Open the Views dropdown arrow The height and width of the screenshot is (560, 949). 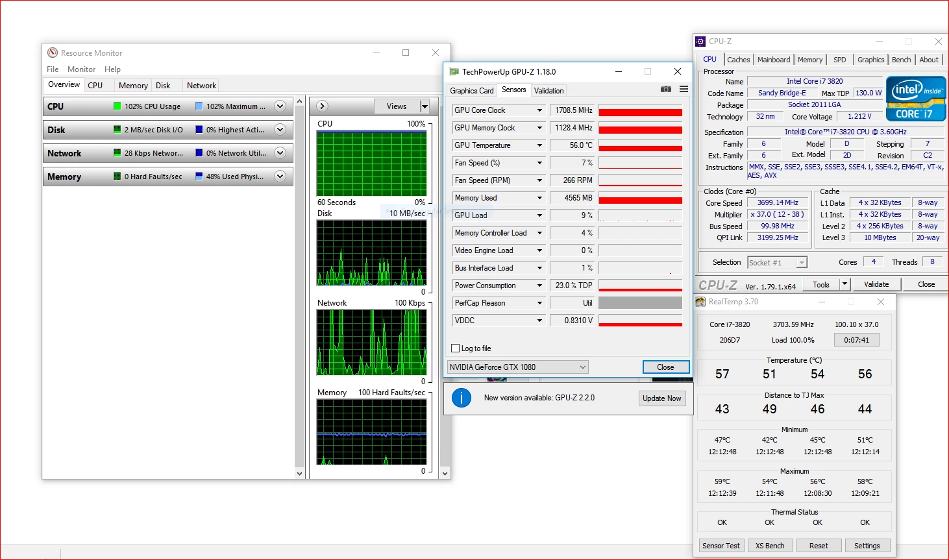tap(425, 106)
